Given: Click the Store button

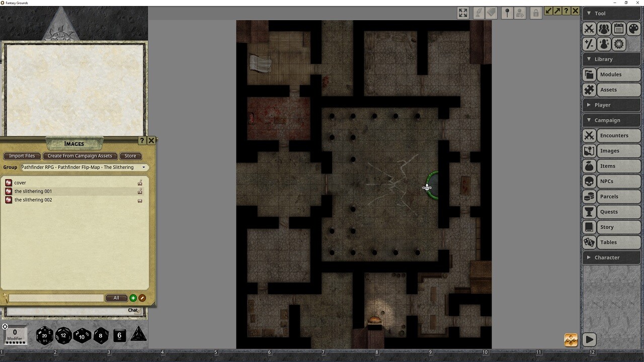Looking at the screenshot, I should coord(130,156).
